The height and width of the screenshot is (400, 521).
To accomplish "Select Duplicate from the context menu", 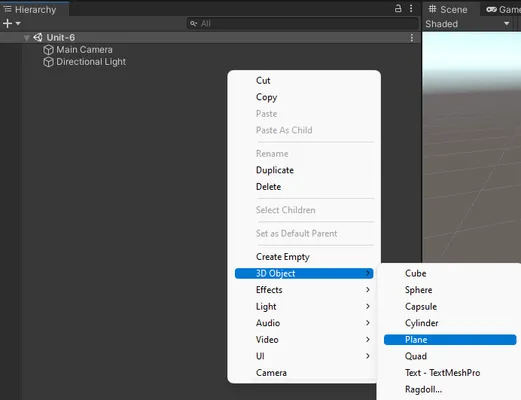I will tap(275, 170).
